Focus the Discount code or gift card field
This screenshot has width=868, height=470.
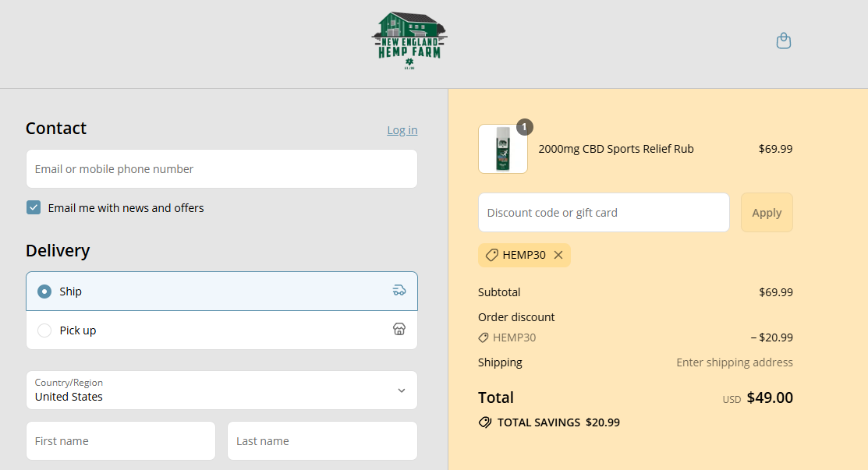pyautogui.click(x=604, y=212)
